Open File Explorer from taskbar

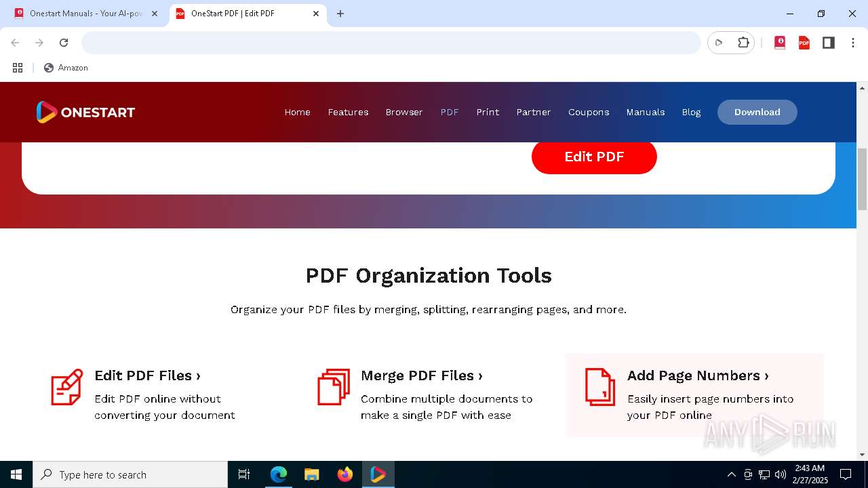click(x=311, y=474)
